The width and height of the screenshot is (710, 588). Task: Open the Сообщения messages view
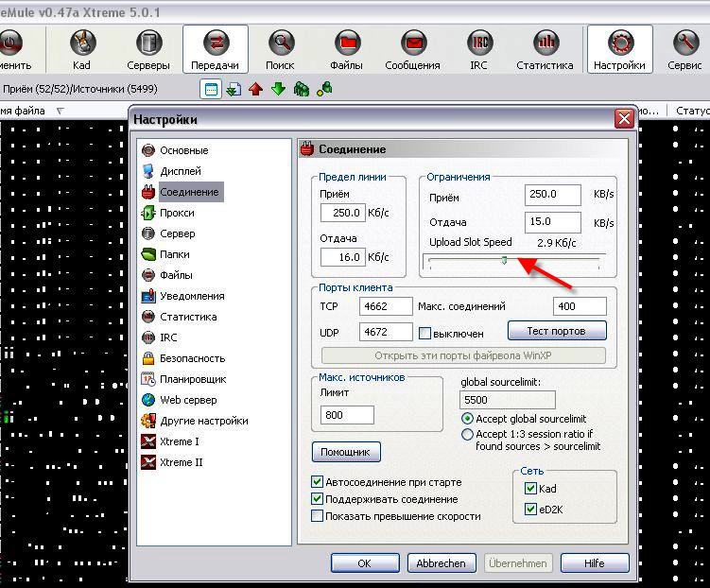tap(412, 50)
